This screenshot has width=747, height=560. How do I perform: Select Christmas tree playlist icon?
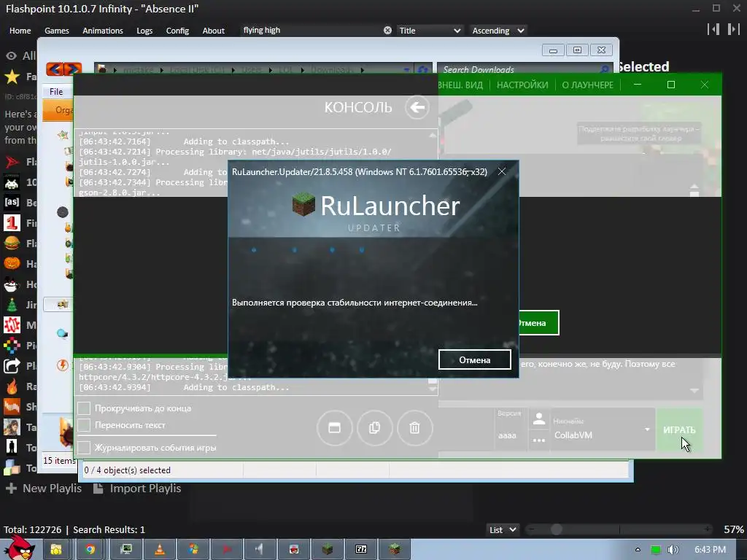pos(12,305)
